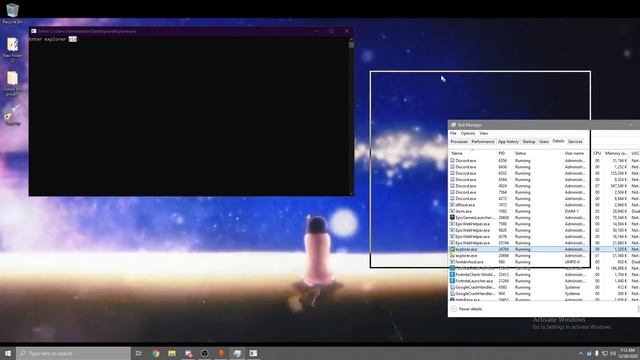Select the FortniteLauncher.exe process name
640x360 pixels.
coord(474,281)
